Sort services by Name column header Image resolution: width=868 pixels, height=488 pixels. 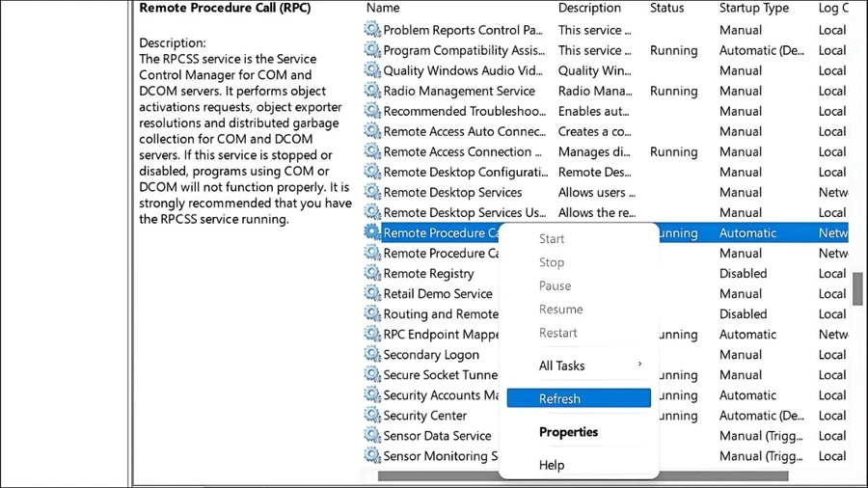tap(383, 8)
